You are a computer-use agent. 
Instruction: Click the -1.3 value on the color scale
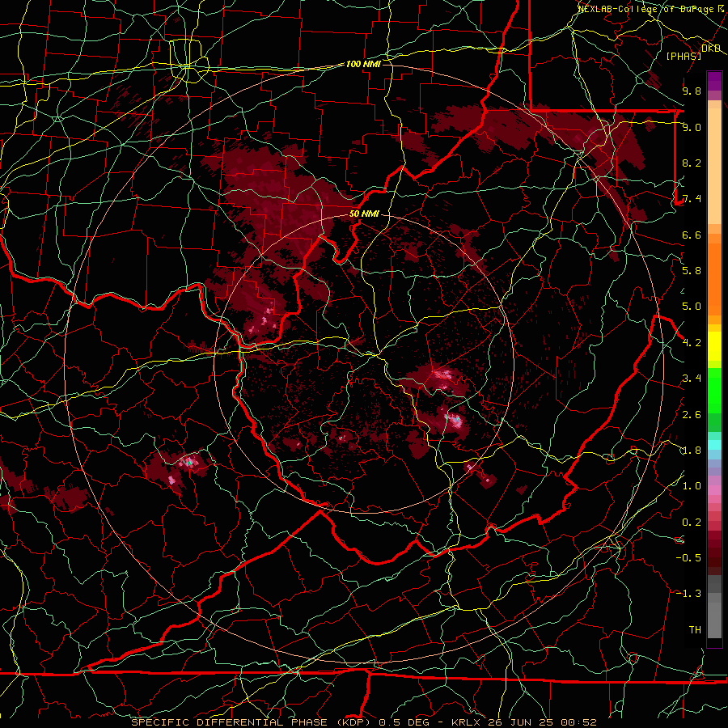[x=688, y=594]
